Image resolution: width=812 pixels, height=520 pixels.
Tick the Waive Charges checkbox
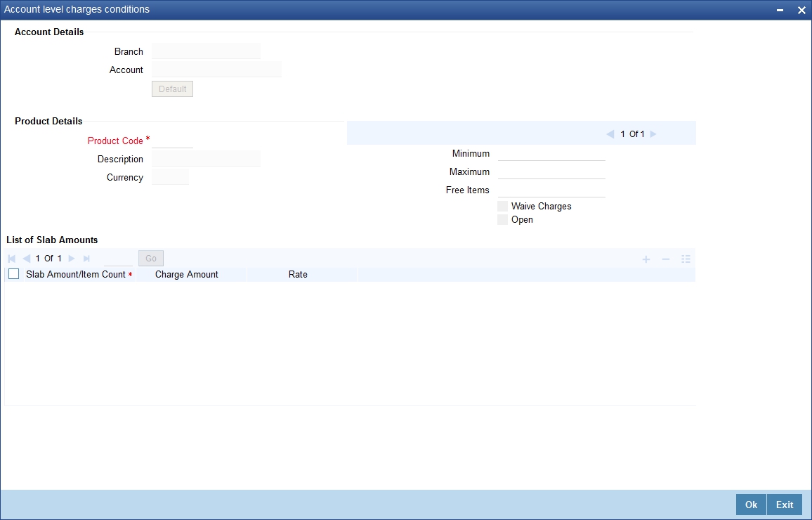point(502,206)
